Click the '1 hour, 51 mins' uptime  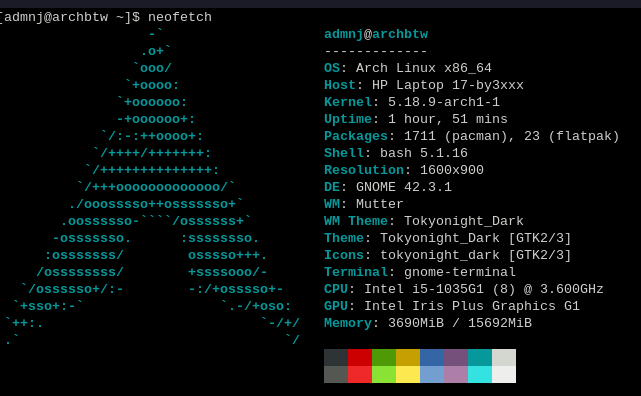click(448, 119)
